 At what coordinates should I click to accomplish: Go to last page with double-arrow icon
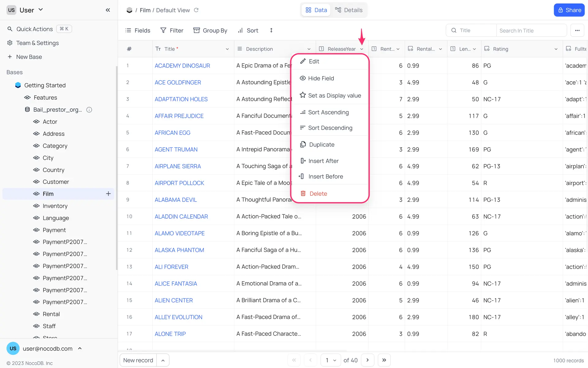coord(384,360)
